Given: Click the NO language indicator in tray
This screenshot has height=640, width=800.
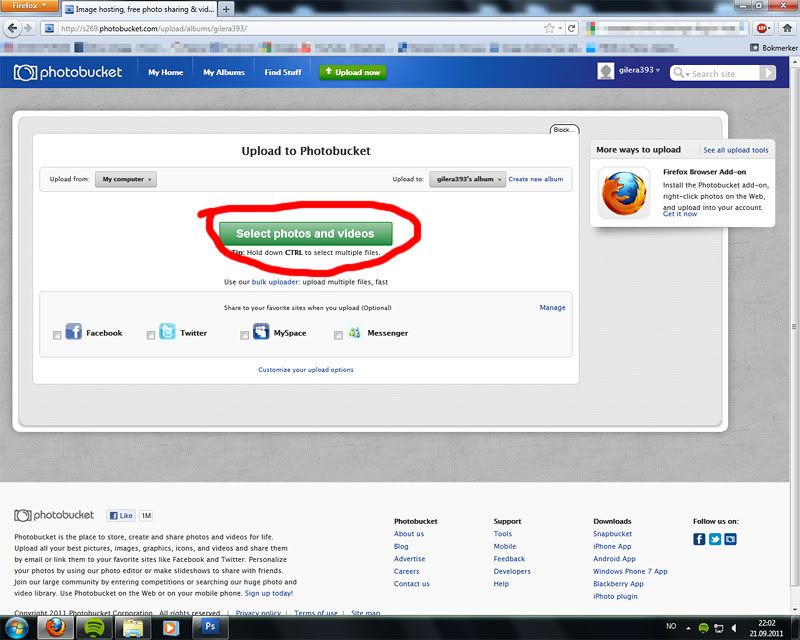Looking at the screenshot, I should (x=671, y=626).
